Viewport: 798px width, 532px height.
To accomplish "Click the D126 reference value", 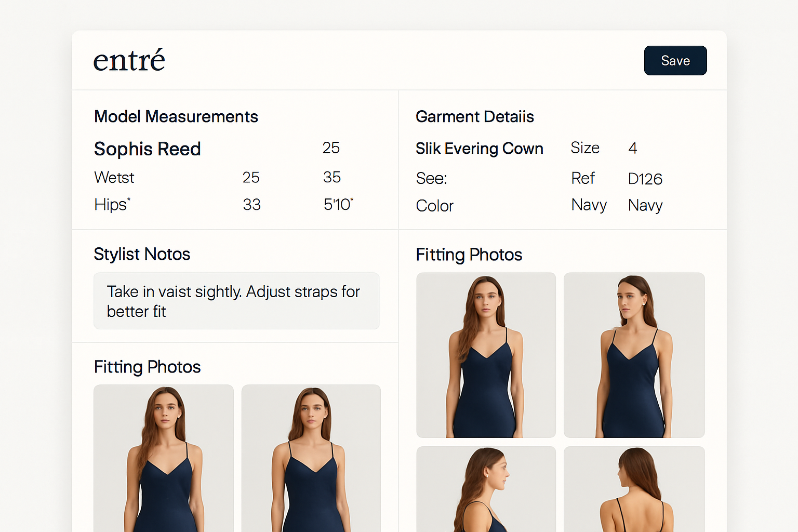I will pos(645,179).
